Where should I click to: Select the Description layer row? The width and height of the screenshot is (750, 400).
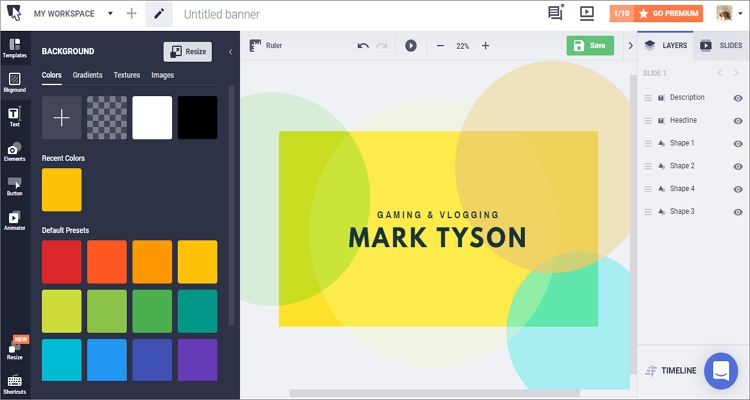point(693,98)
